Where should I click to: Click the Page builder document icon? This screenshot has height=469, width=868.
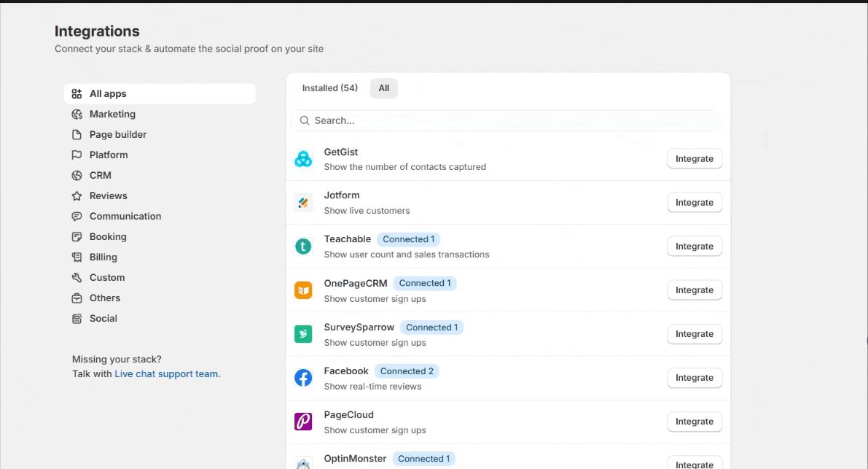77,134
